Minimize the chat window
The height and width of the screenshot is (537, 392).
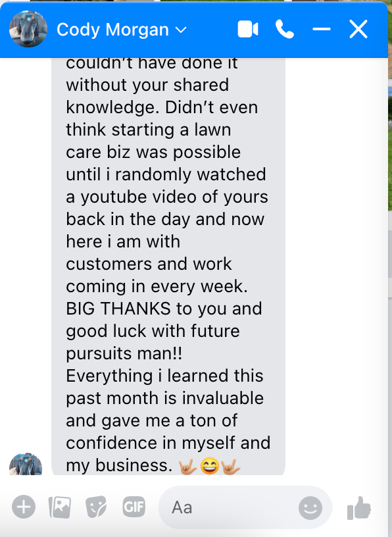tap(322, 29)
